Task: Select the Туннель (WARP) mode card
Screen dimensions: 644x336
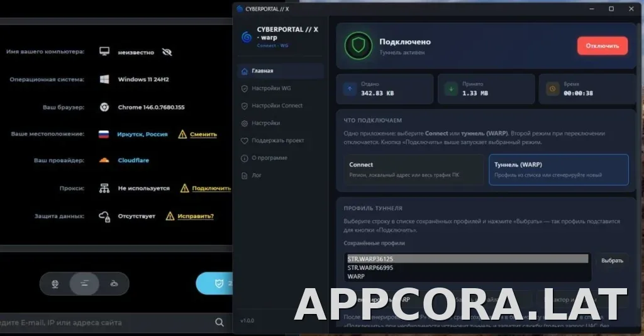Action: (x=558, y=169)
